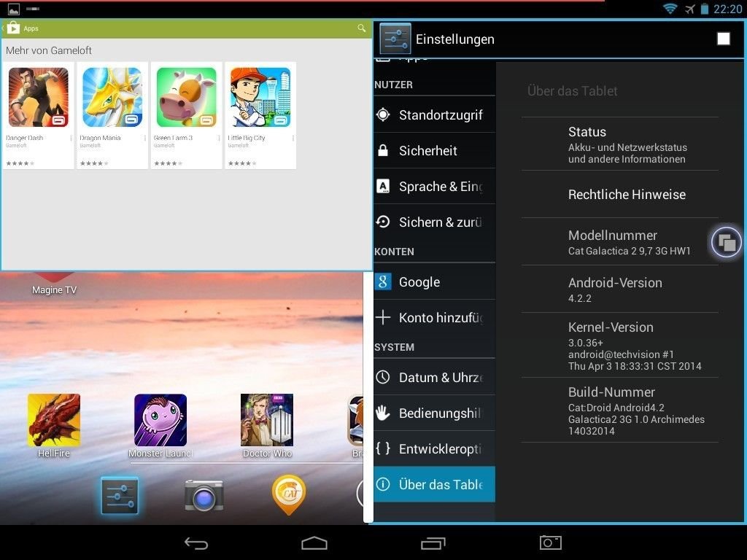747x560 pixels.
Task: Launch the HellFire game icon
Action: 54,420
